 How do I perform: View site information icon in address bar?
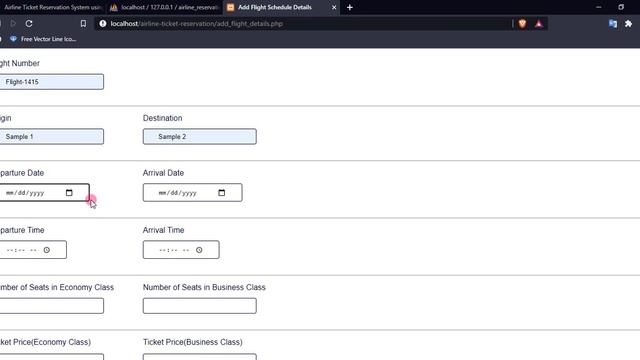(103, 24)
